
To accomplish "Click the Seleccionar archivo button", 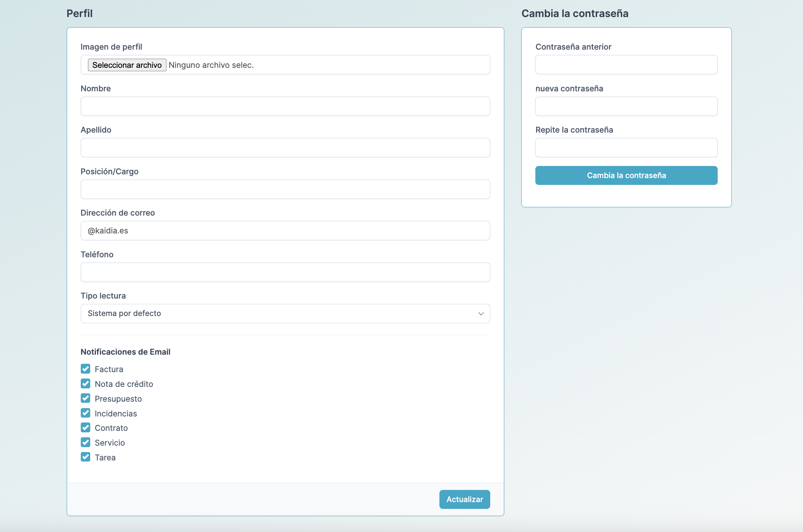I will tap(127, 65).
